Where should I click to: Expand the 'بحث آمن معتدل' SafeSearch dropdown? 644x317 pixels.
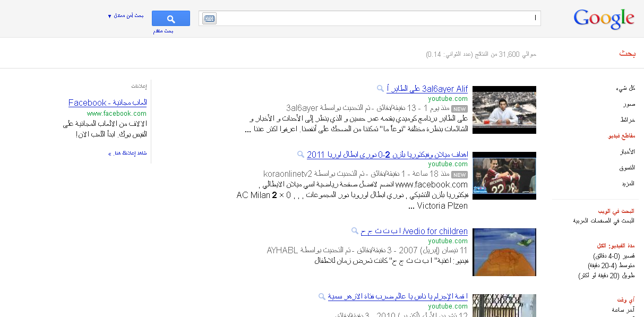[126, 15]
